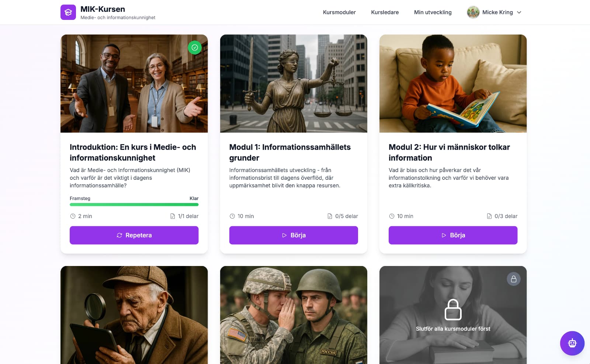Image resolution: width=590 pixels, height=364 pixels.
Task: Start Modul 1 with the Börja button
Action: click(294, 235)
